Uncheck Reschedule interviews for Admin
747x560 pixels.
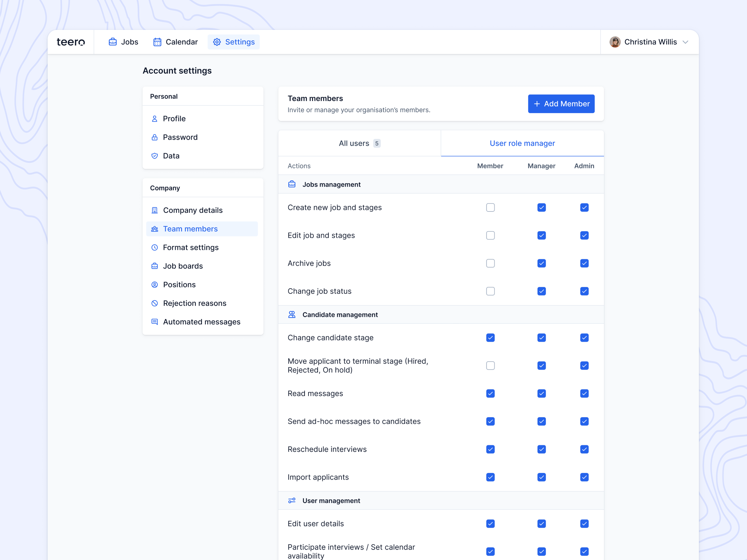584,449
